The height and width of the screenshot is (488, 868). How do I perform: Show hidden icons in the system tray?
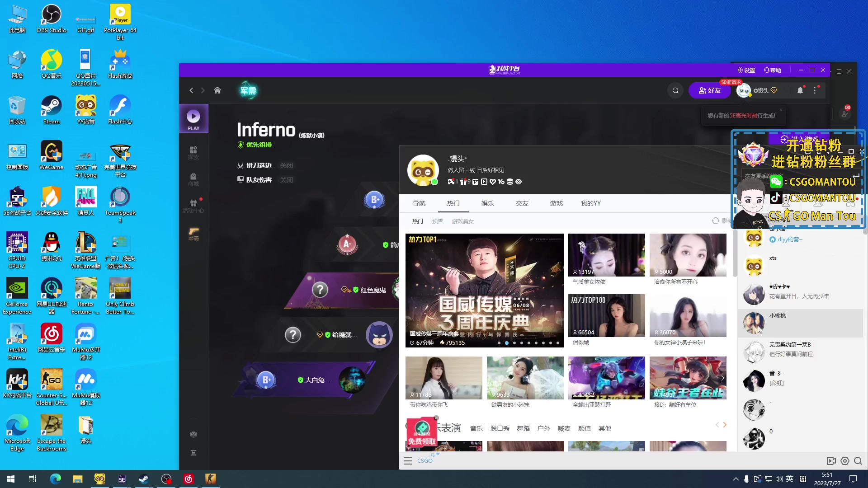(736, 479)
